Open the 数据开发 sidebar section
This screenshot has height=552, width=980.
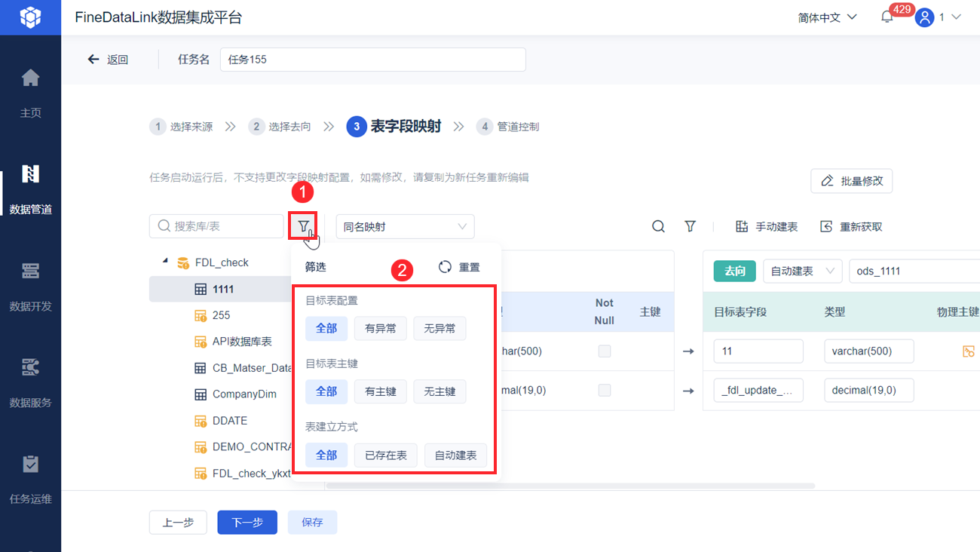click(x=30, y=286)
